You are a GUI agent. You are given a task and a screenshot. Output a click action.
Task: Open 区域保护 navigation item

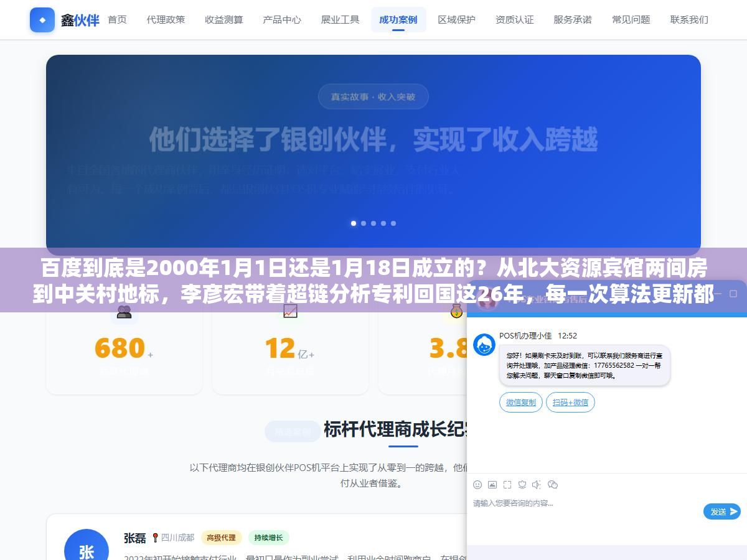coord(456,20)
